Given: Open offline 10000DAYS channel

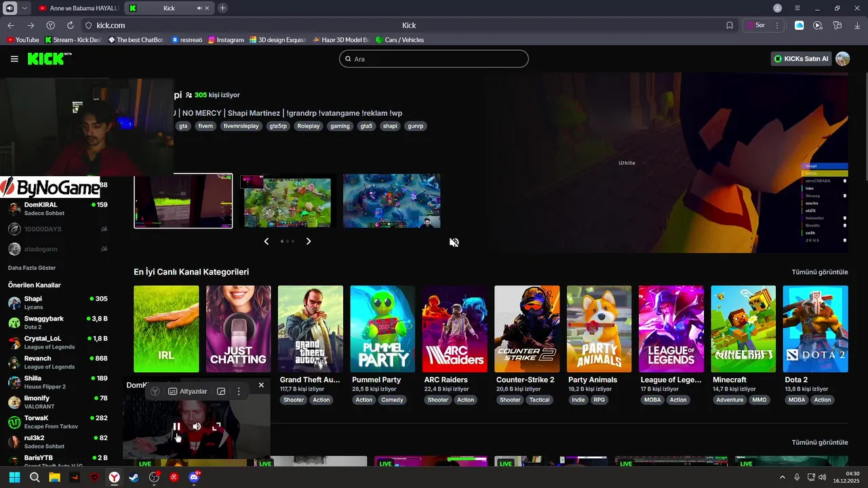Looking at the screenshot, I should 58,229.
